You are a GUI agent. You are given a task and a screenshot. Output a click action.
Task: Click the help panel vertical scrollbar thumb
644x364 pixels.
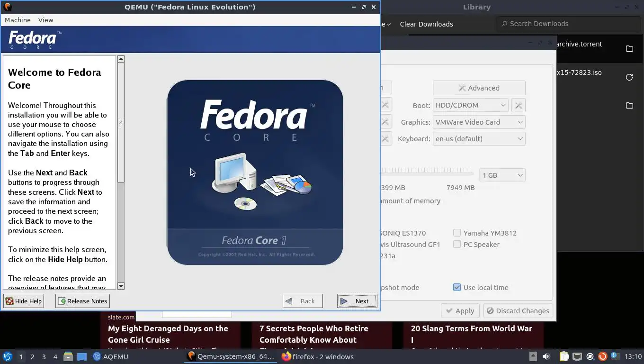(121, 122)
